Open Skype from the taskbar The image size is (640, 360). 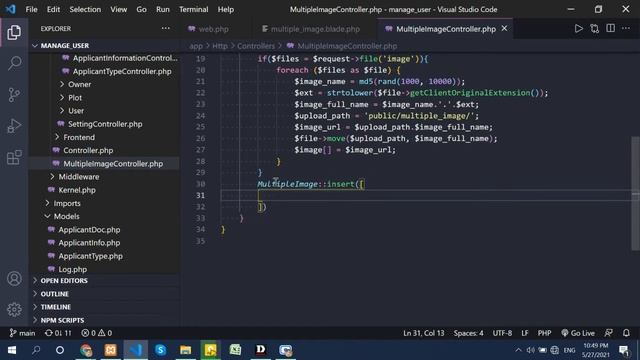click(x=160, y=350)
